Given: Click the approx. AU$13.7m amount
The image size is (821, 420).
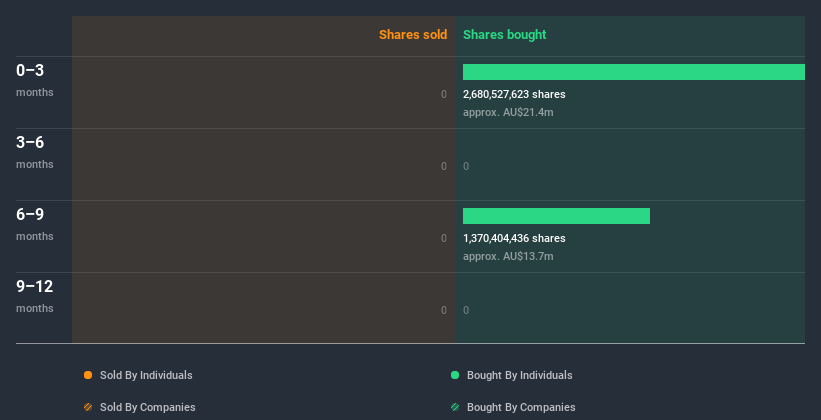Looking at the screenshot, I should tap(508, 256).
